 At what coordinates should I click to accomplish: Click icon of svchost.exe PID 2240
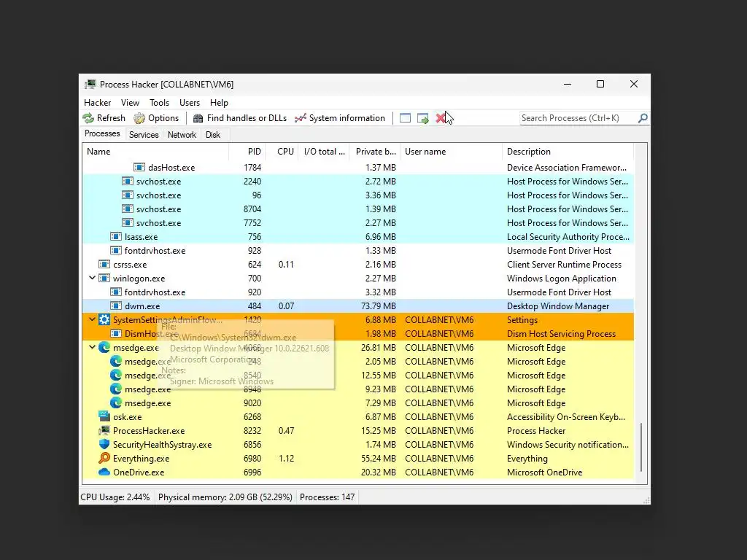pos(127,181)
